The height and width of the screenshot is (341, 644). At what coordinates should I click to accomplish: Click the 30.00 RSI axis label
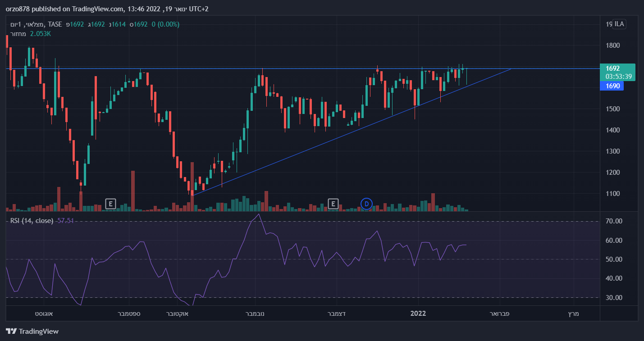614,298
